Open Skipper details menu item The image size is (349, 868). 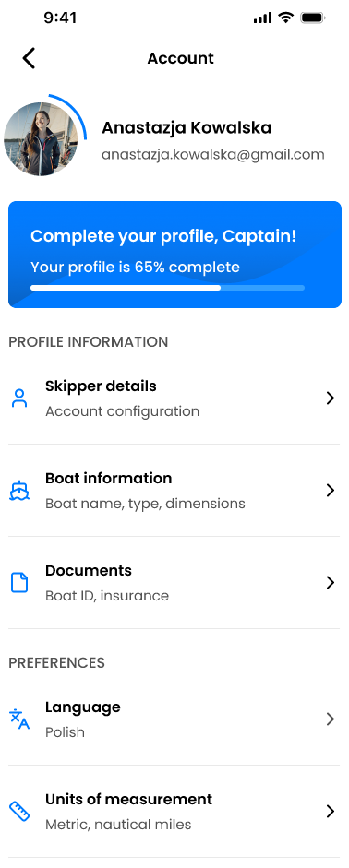click(x=174, y=398)
